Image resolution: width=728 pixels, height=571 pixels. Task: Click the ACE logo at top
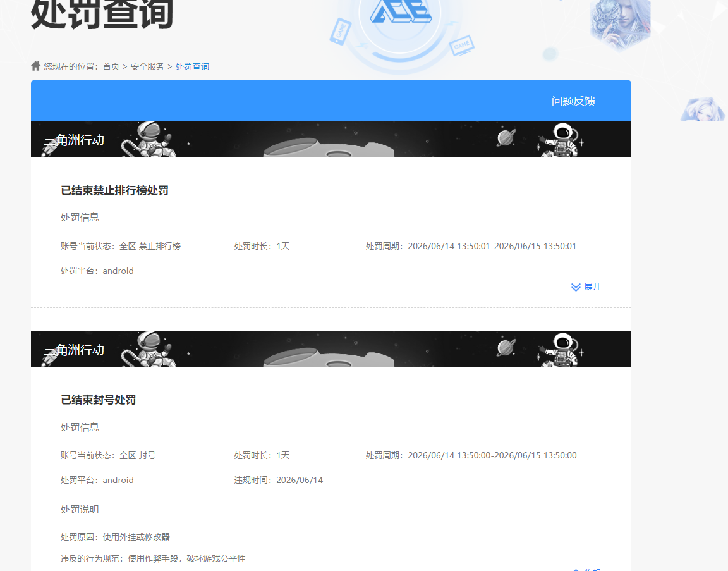click(x=401, y=11)
